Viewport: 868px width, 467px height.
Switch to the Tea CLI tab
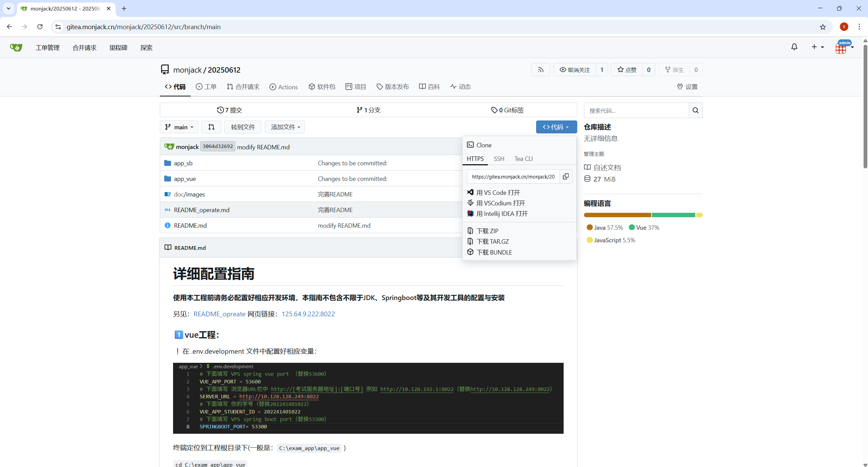coord(523,158)
